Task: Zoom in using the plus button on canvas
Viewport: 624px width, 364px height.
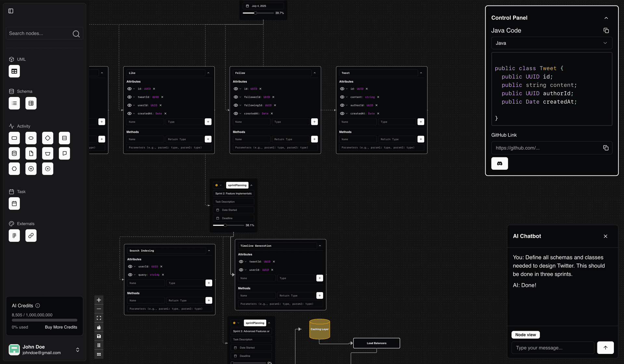Action: (99, 299)
